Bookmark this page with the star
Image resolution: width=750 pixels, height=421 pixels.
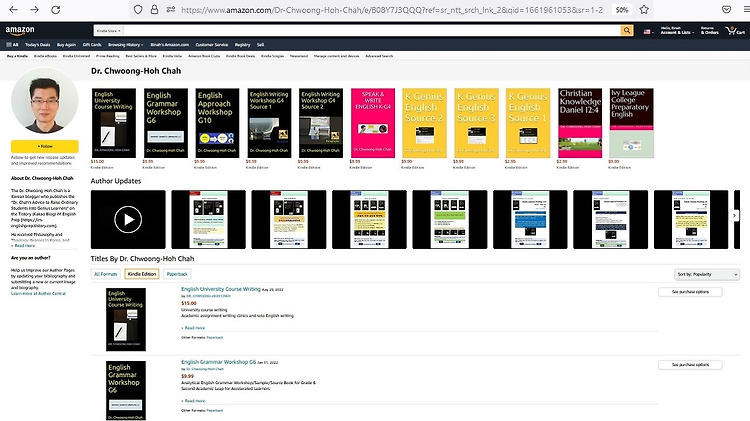coord(644,10)
